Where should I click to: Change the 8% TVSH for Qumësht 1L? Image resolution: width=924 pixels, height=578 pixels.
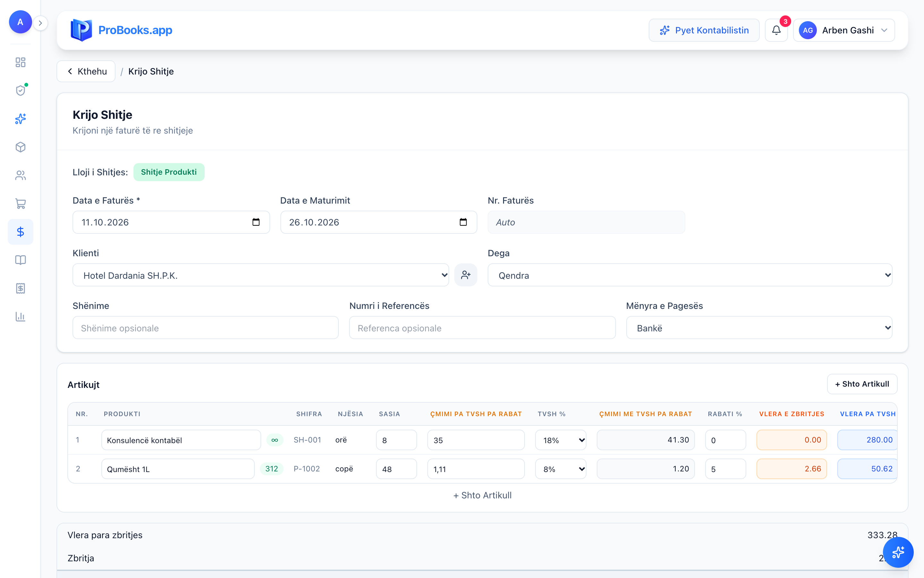560,469
